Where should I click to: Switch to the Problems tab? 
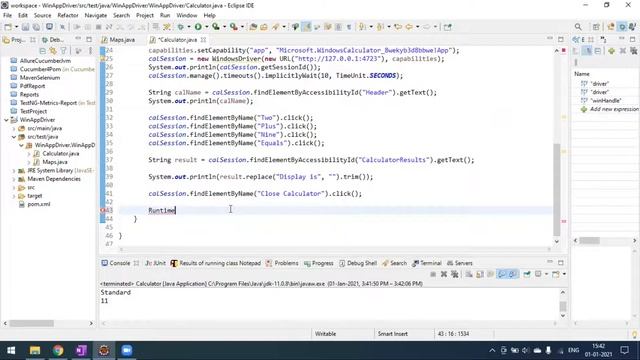click(282, 263)
